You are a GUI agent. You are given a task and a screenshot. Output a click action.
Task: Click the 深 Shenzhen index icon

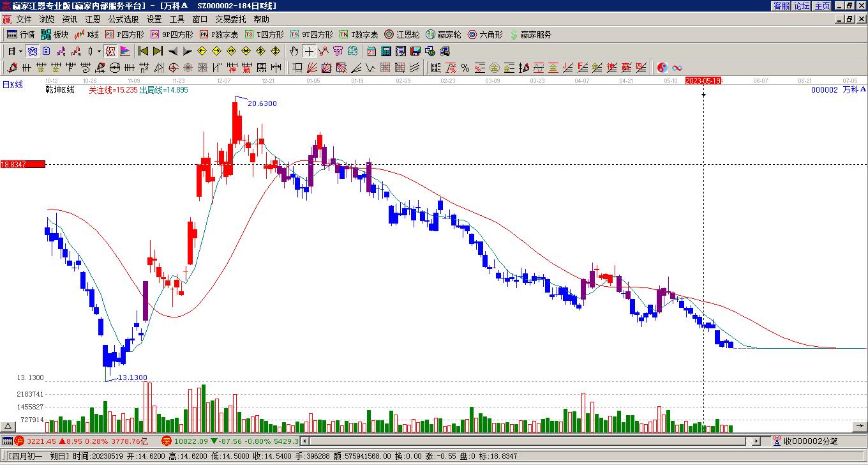[x=166, y=441]
